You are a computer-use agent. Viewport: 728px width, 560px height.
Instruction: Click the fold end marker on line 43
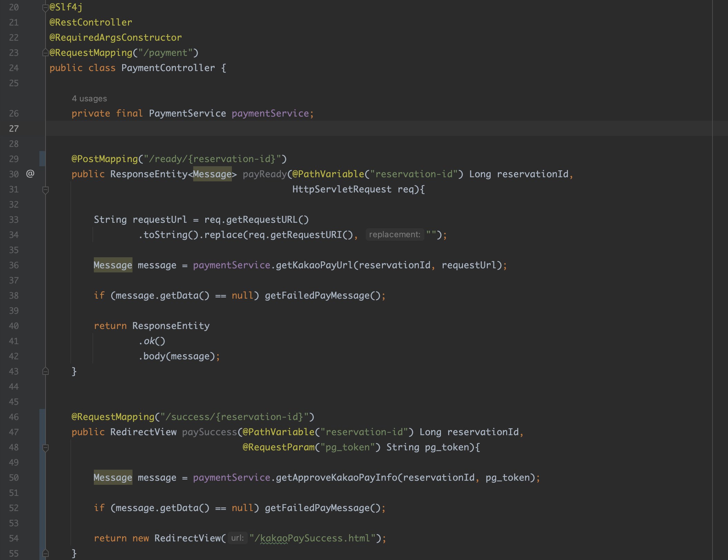point(45,371)
